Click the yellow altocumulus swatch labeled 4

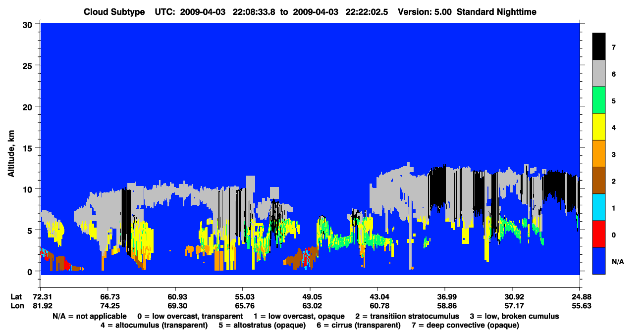599,127
